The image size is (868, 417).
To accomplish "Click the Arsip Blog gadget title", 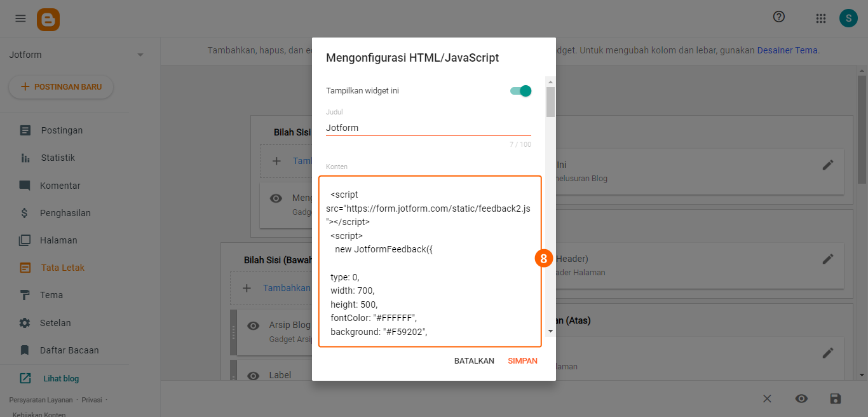I will point(290,325).
